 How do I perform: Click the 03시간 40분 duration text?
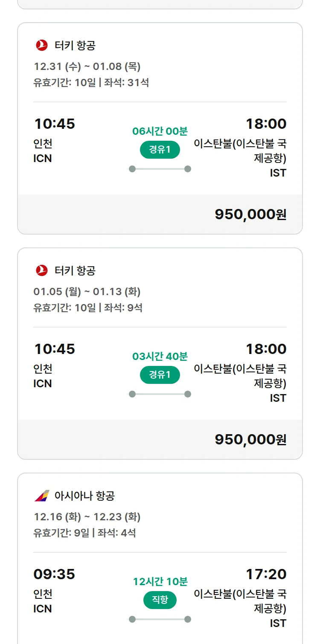(160, 357)
